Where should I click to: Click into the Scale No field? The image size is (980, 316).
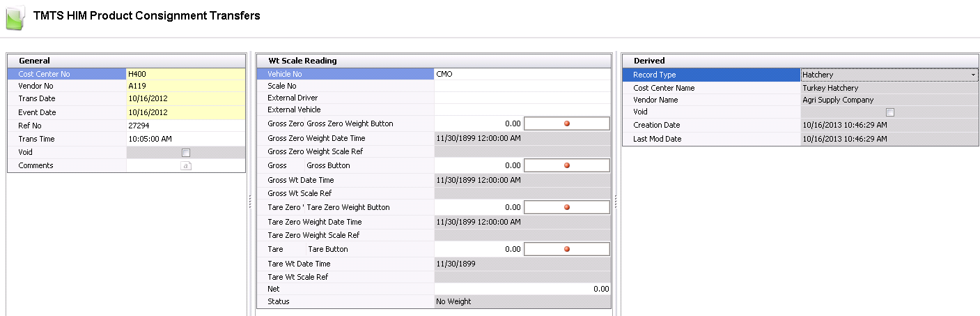[x=522, y=86]
